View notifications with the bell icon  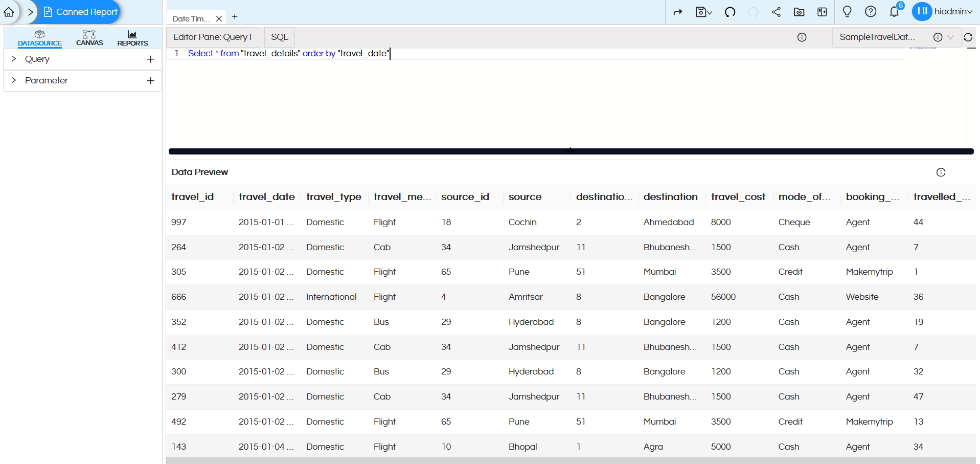point(894,11)
